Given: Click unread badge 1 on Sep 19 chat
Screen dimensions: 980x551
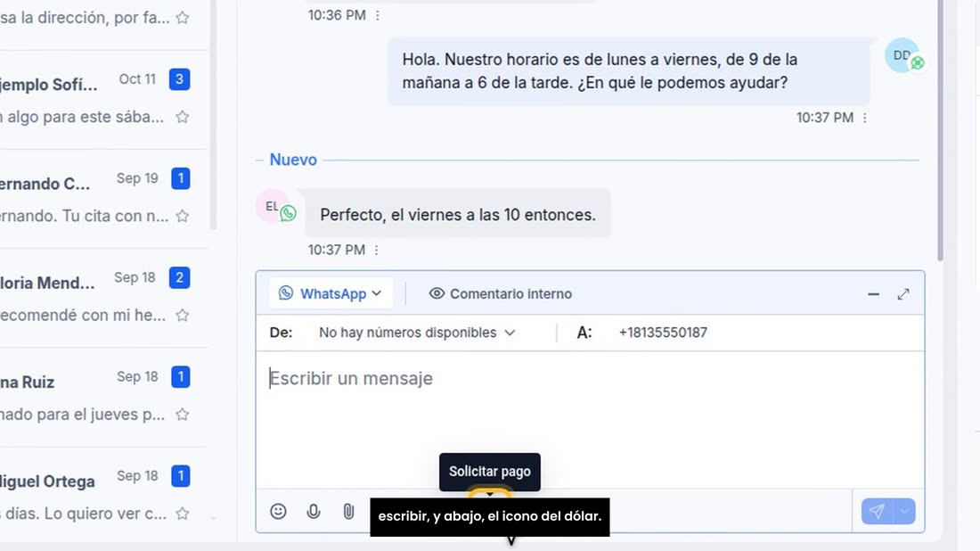Looking at the screenshot, I should pos(181,179).
